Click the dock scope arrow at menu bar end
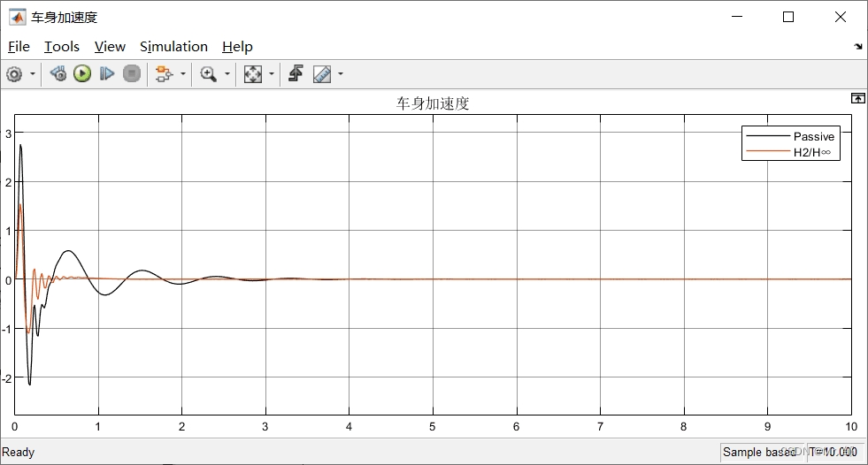 [858, 47]
